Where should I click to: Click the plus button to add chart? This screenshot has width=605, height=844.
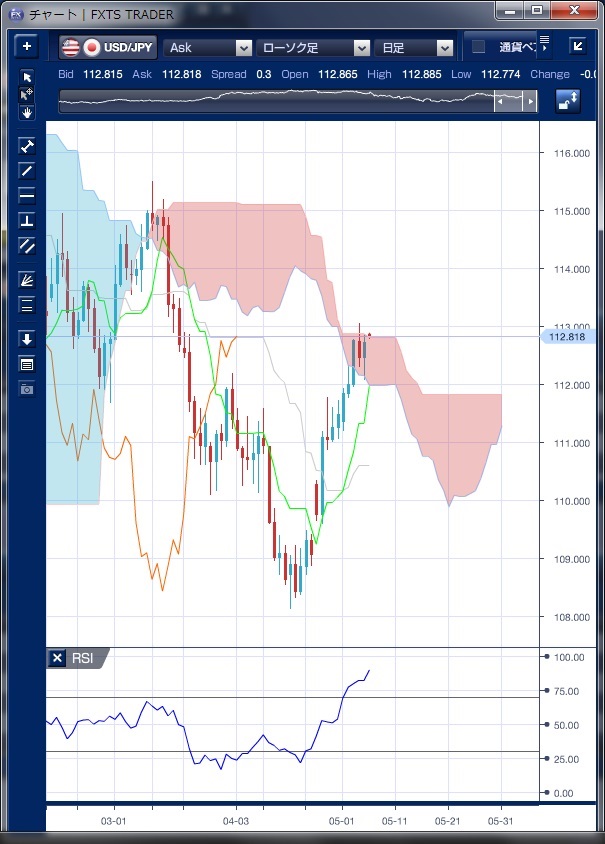coord(27,46)
